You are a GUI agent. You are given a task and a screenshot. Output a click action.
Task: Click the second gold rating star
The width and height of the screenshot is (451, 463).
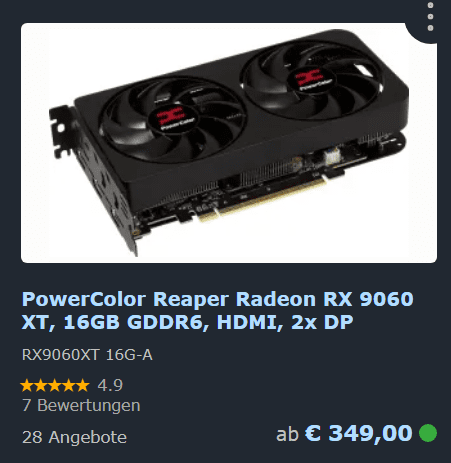[41, 385]
